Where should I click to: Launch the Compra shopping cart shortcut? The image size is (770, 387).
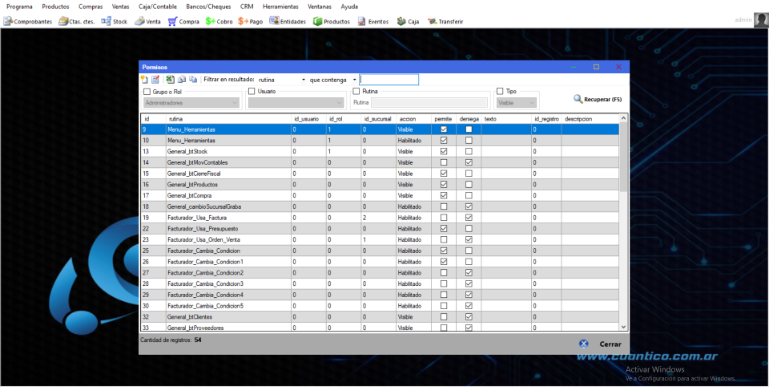pos(183,22)
